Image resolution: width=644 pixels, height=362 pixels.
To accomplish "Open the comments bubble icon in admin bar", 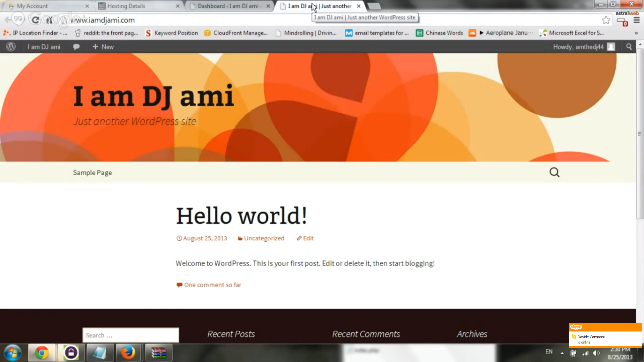I will pos(76,47).
